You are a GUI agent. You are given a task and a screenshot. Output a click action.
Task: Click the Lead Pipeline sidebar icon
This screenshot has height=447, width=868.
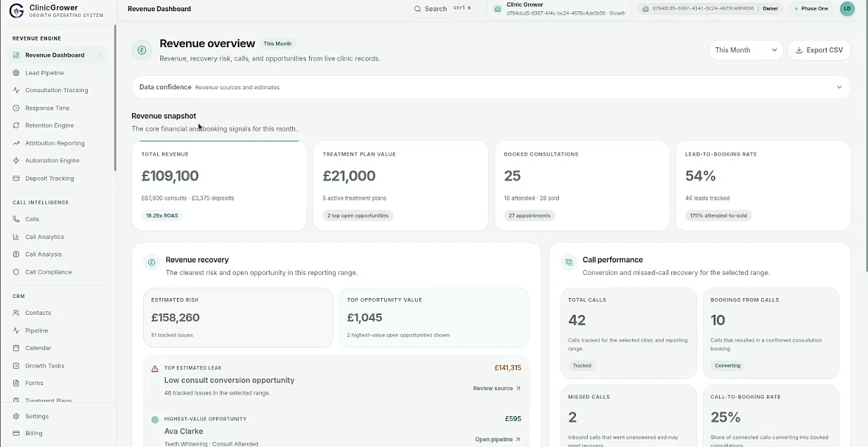[x=17, y=72]
